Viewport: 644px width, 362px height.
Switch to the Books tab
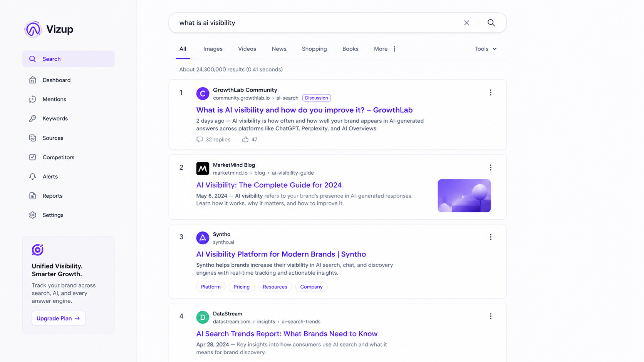click(x=351, y=49)
